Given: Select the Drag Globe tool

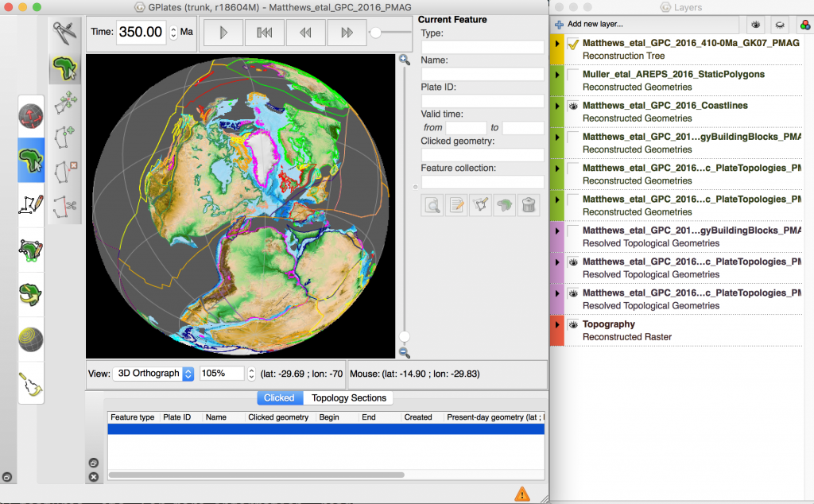Looking at the screenshot, I should click(32, 115).
